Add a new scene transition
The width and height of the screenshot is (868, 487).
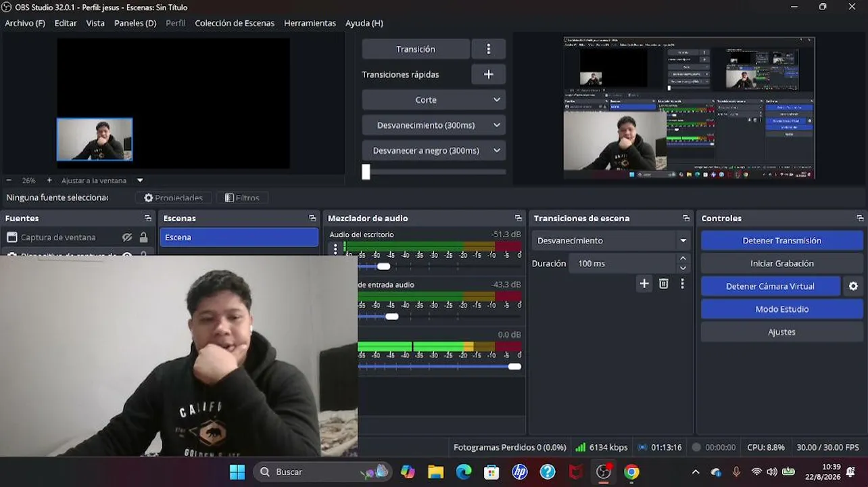tap(644, 284)
